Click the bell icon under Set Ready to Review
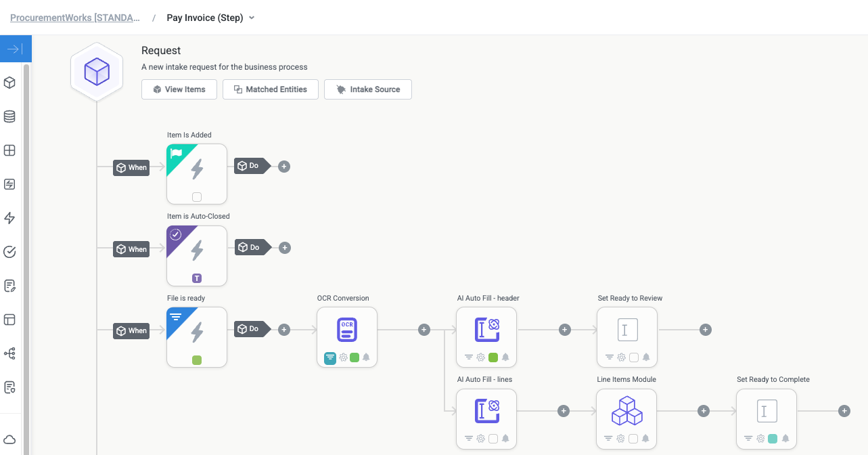 tap(645, 357)
